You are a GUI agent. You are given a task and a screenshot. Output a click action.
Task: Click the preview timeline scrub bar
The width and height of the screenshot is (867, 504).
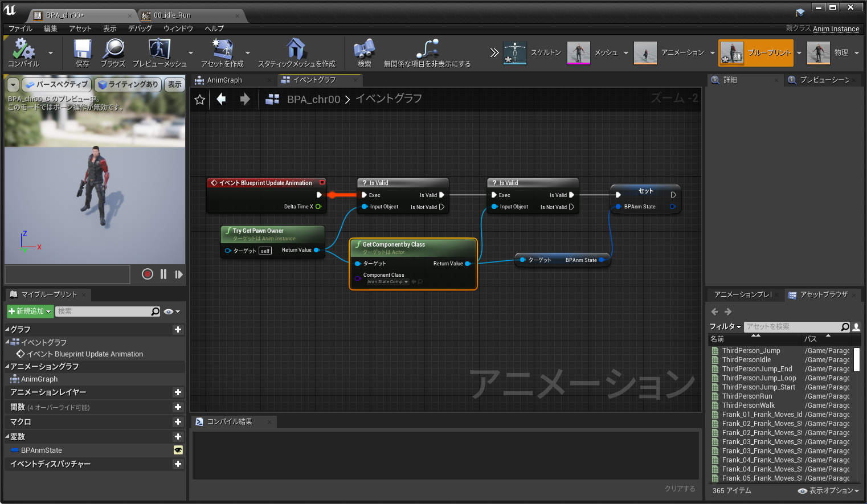click(x=67, y=274)
